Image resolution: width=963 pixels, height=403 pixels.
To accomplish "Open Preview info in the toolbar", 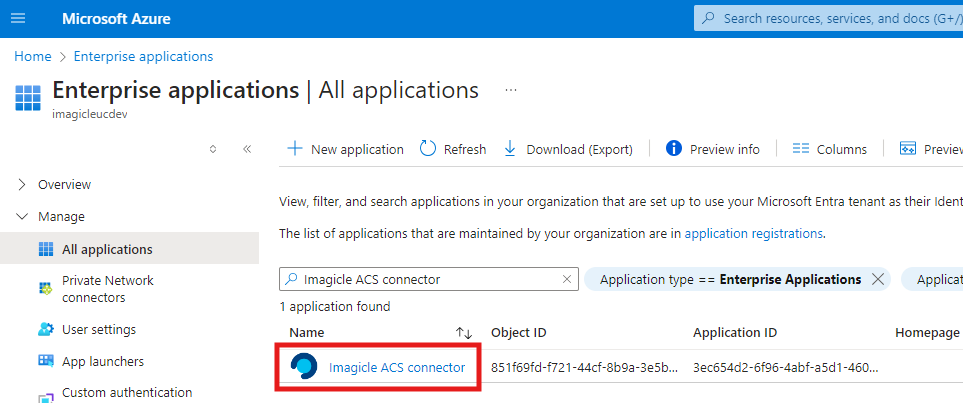I will coord(713,149).
